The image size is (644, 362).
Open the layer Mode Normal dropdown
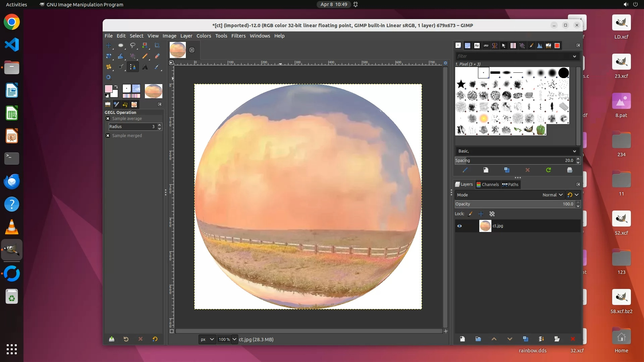pos(552,195)
